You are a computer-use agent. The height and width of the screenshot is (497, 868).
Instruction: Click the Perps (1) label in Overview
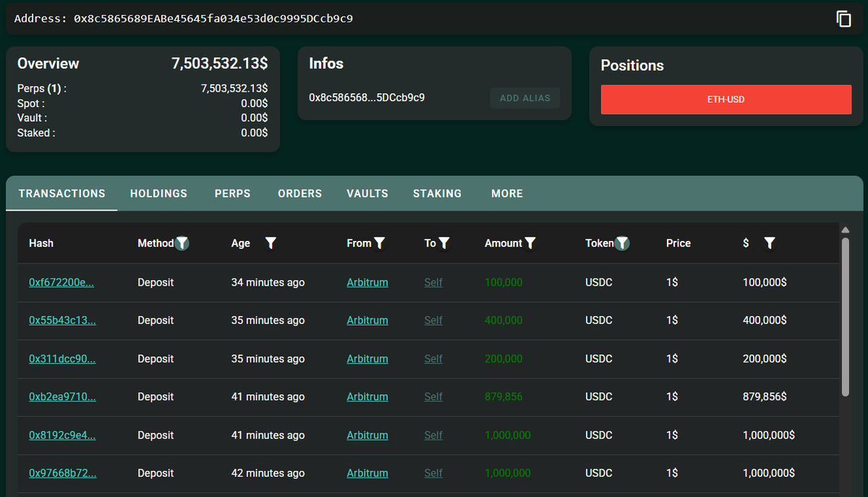tap(42, 88)
